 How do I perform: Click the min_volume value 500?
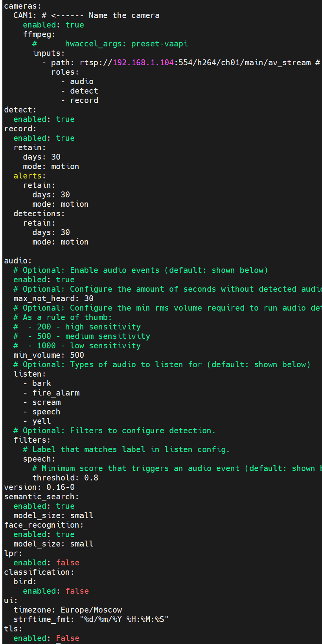77,355
